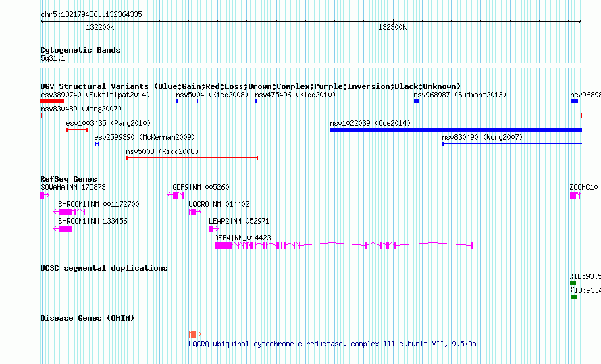Select the nsv968987 blue variant block
Viewport: 601px width, 364px height.
click(416, 101)
